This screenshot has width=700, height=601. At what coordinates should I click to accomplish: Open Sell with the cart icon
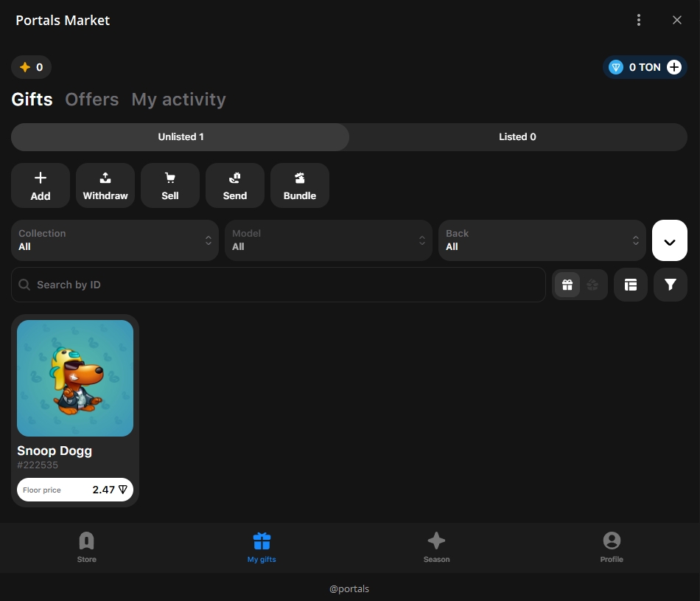point(170,185)
